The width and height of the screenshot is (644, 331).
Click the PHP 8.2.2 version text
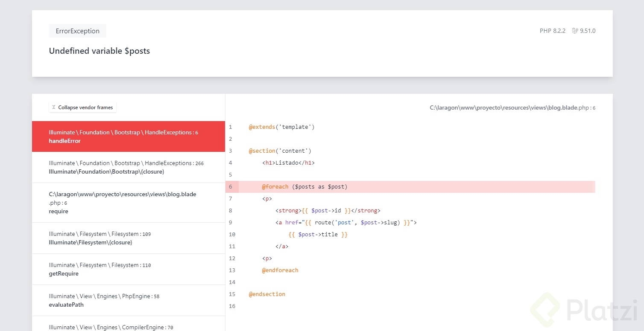click(x=552, y=31)
